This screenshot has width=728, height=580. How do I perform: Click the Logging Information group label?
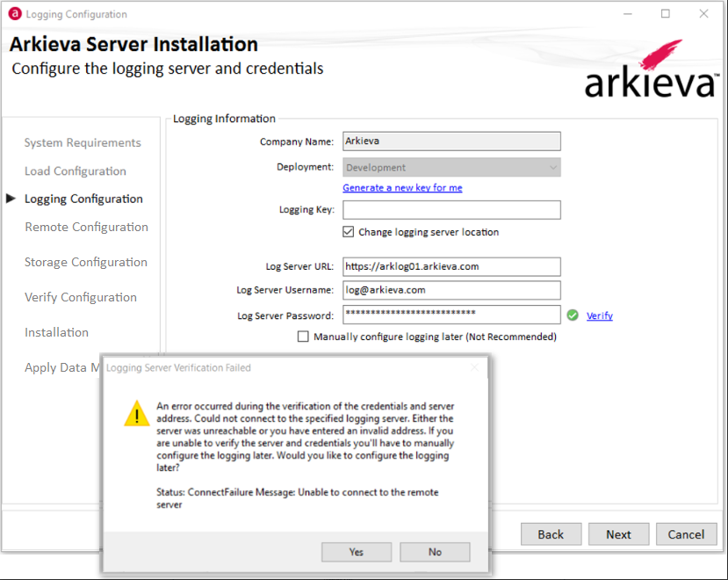pos(224,119)
